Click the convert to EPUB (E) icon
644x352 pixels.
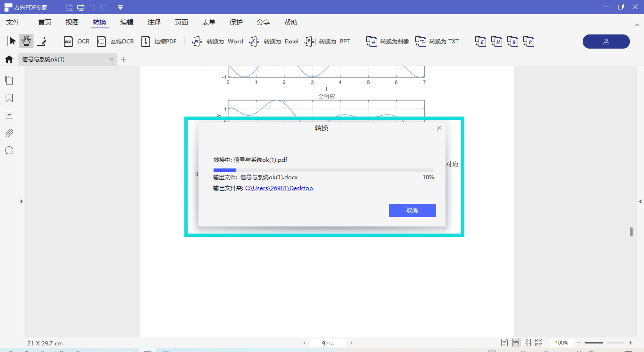coord(480,42)
